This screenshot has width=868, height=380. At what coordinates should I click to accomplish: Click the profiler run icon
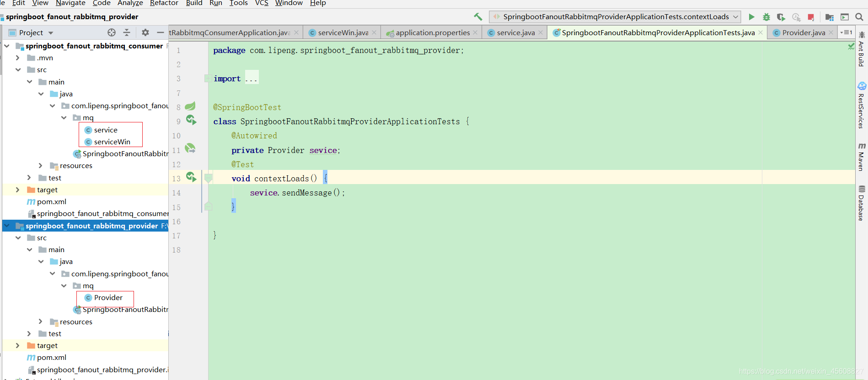click(x=796, y=17)
